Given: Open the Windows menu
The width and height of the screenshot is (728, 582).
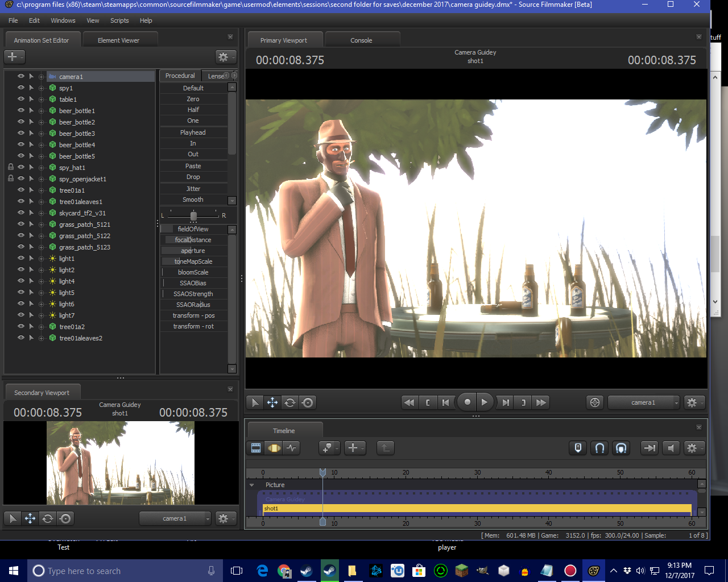Looking at the screenshot, I should (63, 20).
